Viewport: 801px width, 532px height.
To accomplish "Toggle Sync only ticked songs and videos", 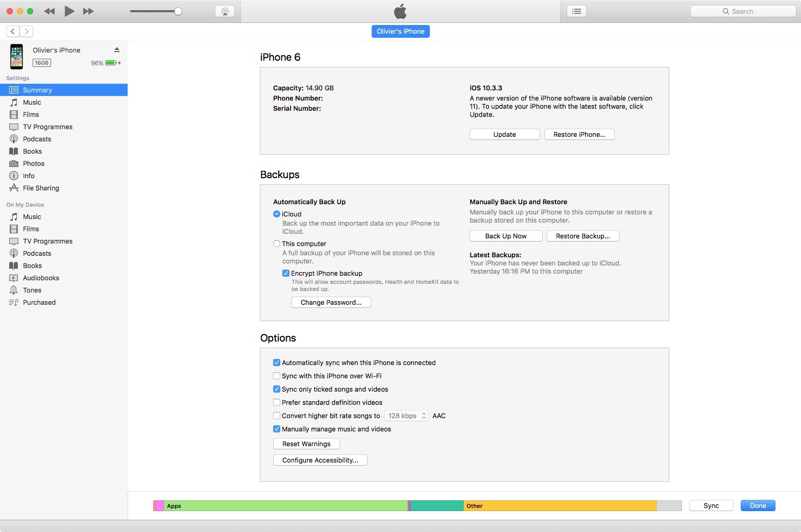I will pos(277,389).
